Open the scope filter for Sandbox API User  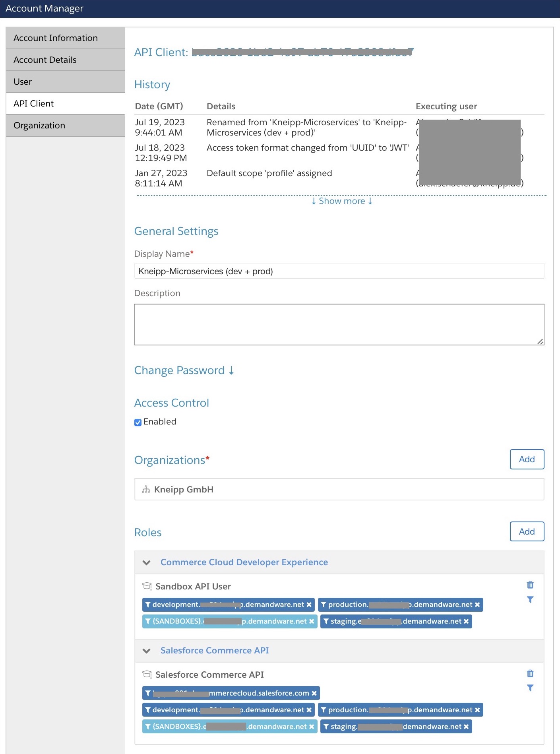coord(530,599)
